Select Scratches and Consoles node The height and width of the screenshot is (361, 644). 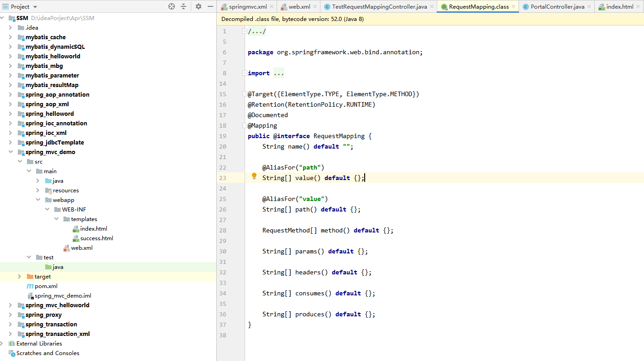tap(48, 353)
